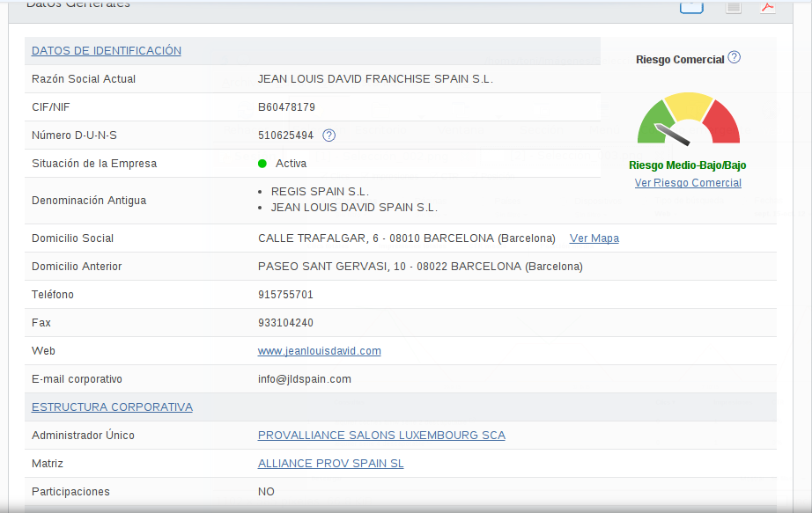
Task: Click the risk gauge meter graphic
Action: pos(688,119)
